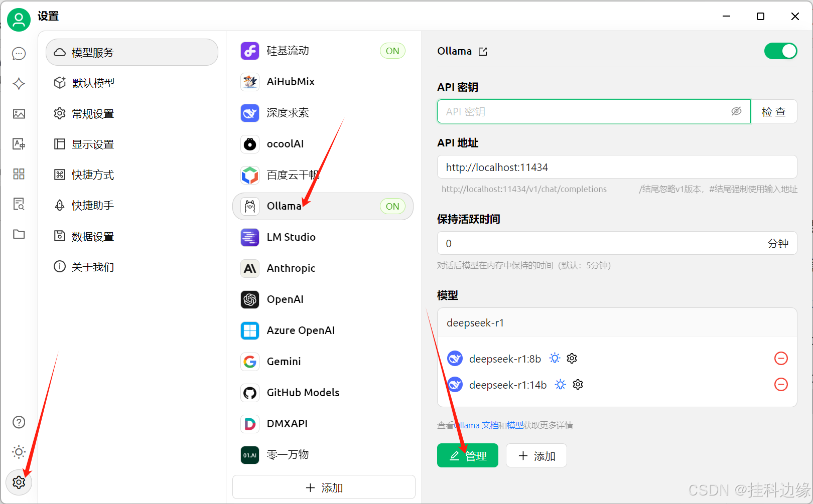Click reasoning sun icon of deepseek-r1:8b
Screen dimensions: 813x504
click(x=555, y=359)
